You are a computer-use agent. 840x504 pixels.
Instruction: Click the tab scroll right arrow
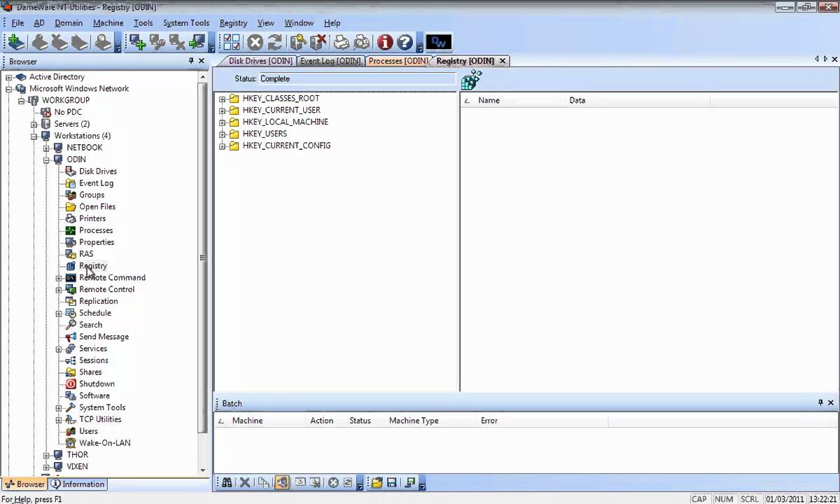[x=826, y=59]
